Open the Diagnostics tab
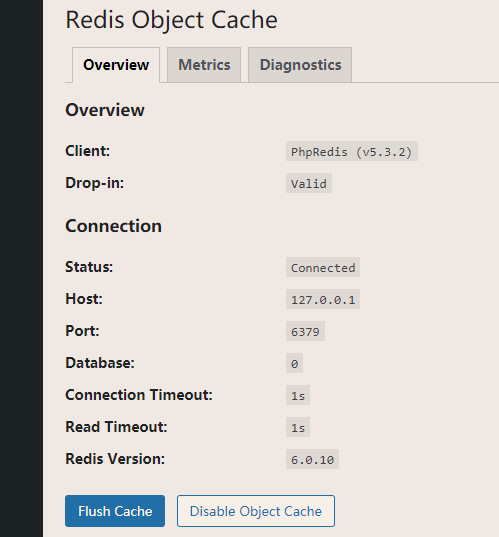 [300, 65]
